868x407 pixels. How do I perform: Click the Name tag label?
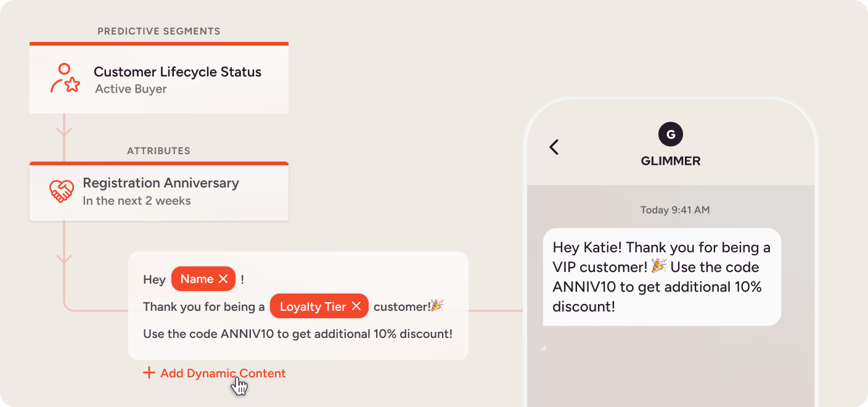point(197,279)
